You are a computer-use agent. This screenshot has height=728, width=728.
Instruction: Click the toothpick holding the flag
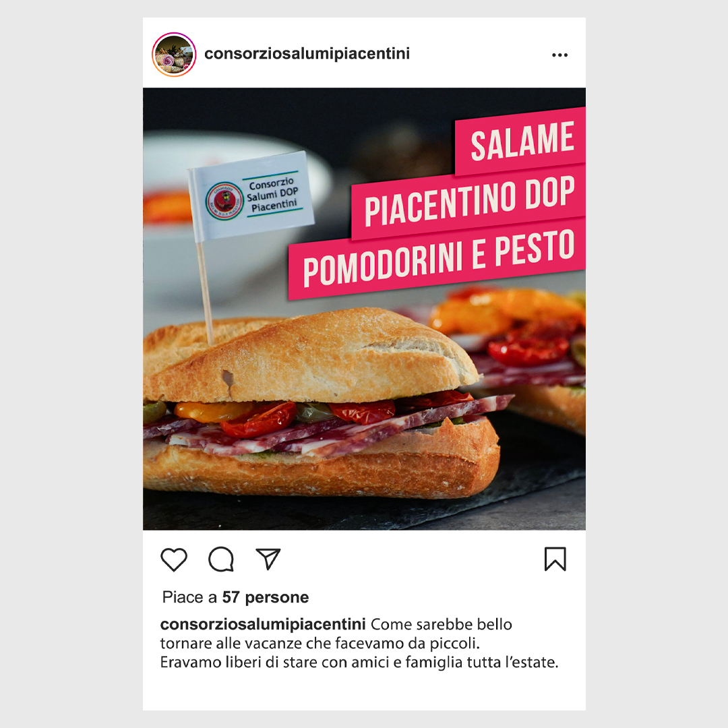click(x=205, y=293)
